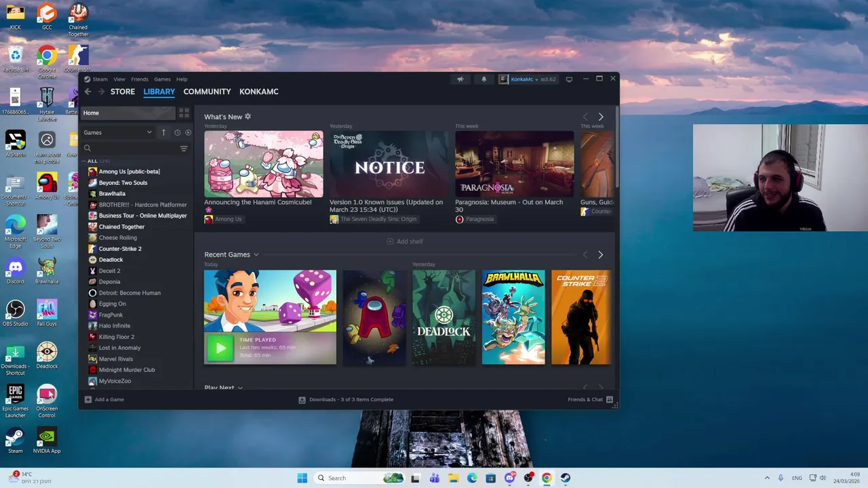Open the Games menu
Image resolution: width=868 pixels, height=488 pixels.
pos(162,79)
